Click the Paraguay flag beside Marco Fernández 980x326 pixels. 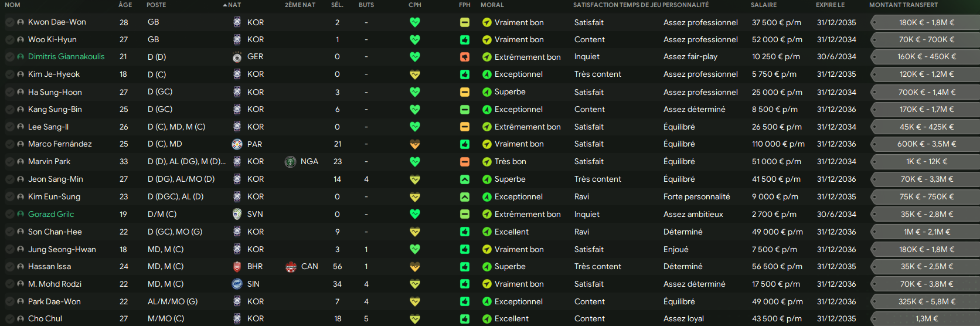[x=237, y=144]
